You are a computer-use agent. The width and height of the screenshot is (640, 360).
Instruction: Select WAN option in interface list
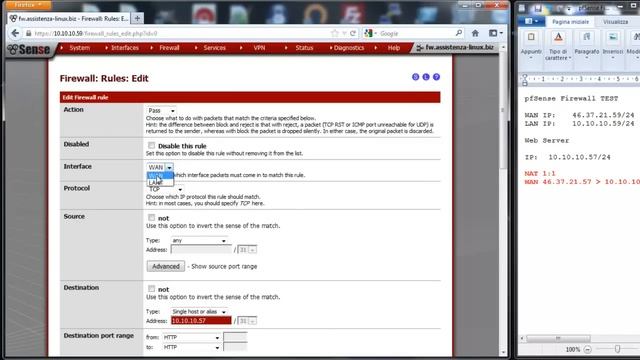coord(160,176)
